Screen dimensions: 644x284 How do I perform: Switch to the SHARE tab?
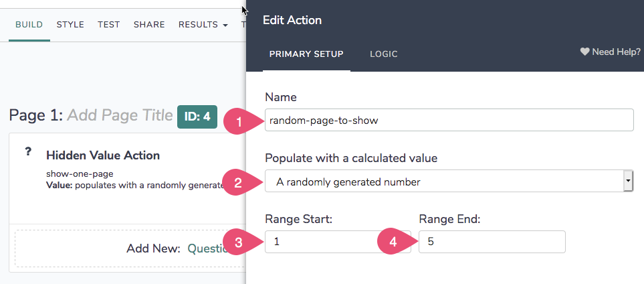149,25
